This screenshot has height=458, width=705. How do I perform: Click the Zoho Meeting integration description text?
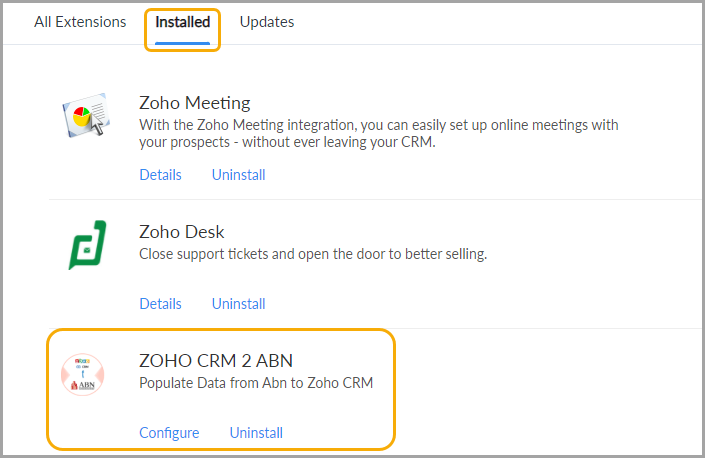point(379,133)
